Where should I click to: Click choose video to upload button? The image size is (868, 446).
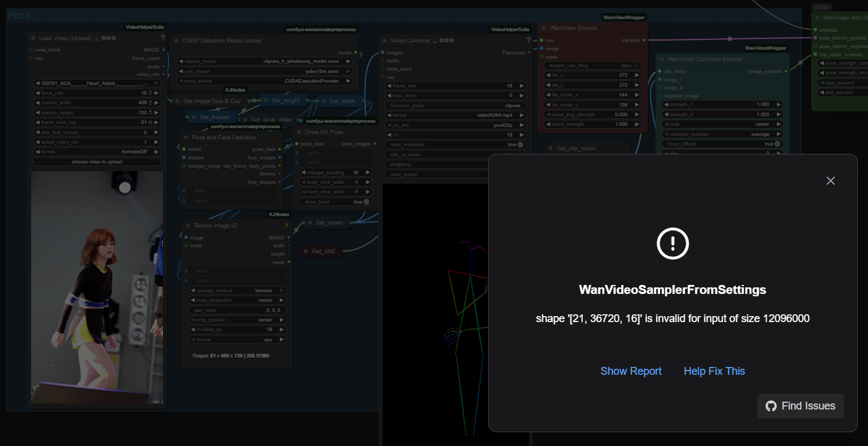point(97,162)
